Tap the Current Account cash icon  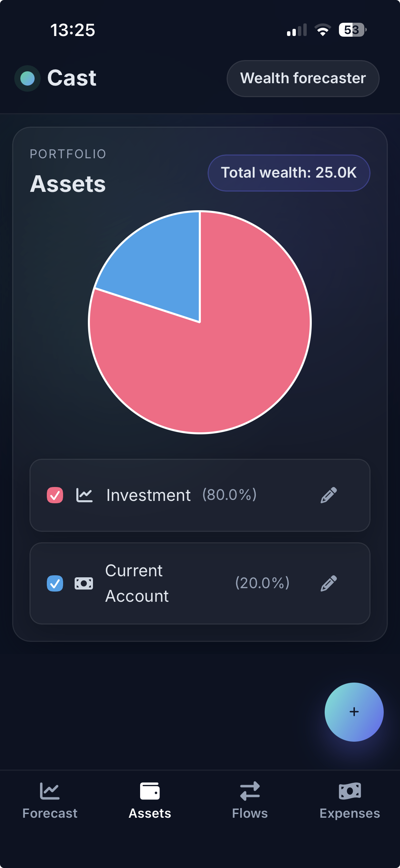(83, 583)
